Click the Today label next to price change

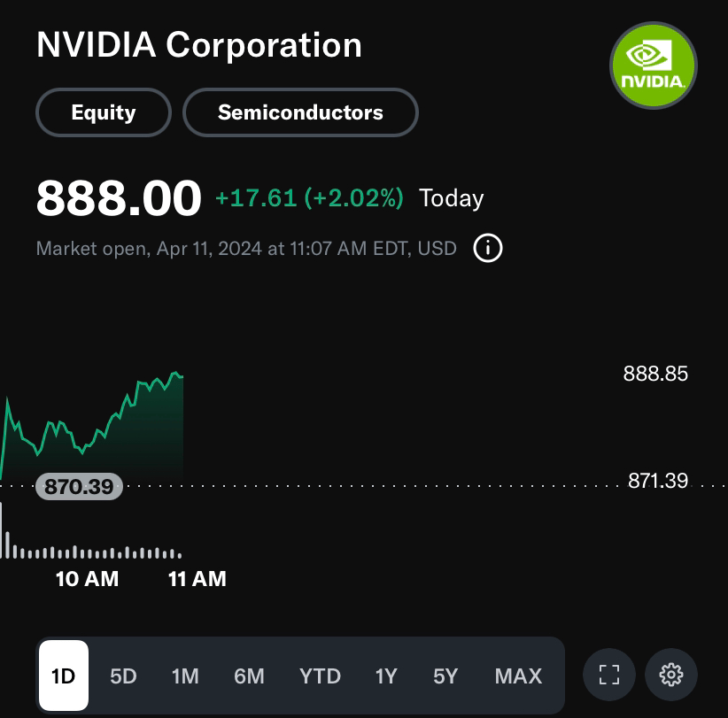(451, 198)
